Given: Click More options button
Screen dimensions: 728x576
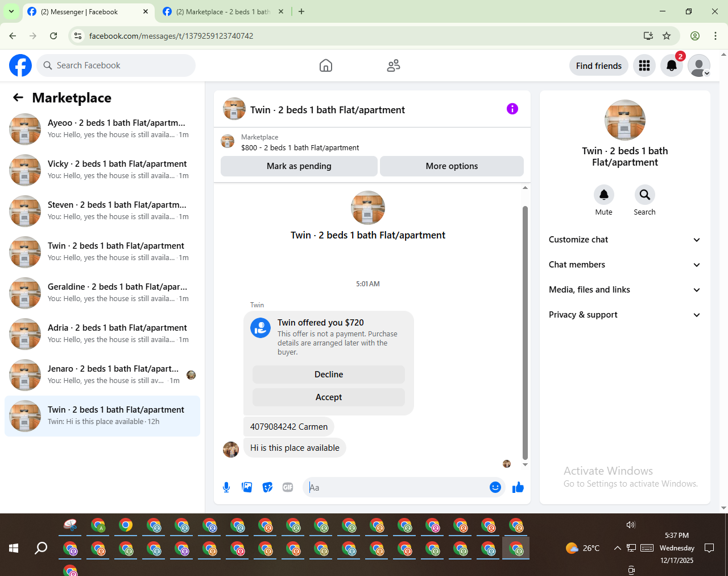Looking at the screenshot, I should pos(452,166).
